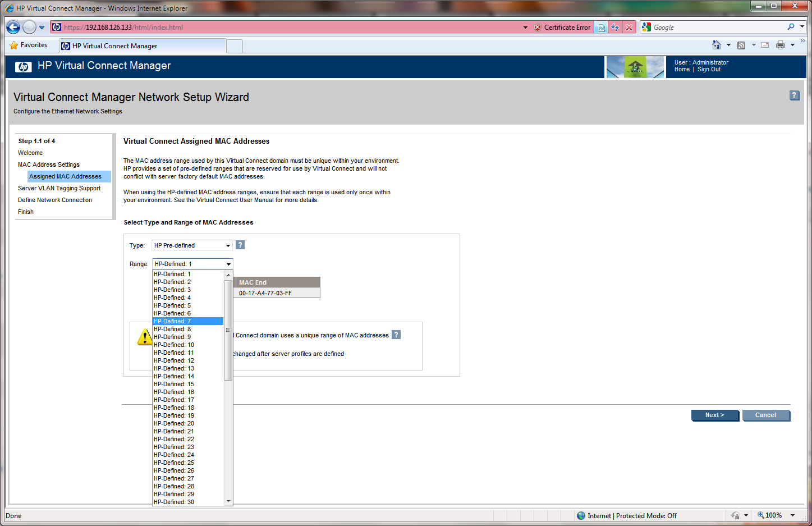Collapse the Range dropdown arrow
This screenshot has width=812, height=526.
228,264
